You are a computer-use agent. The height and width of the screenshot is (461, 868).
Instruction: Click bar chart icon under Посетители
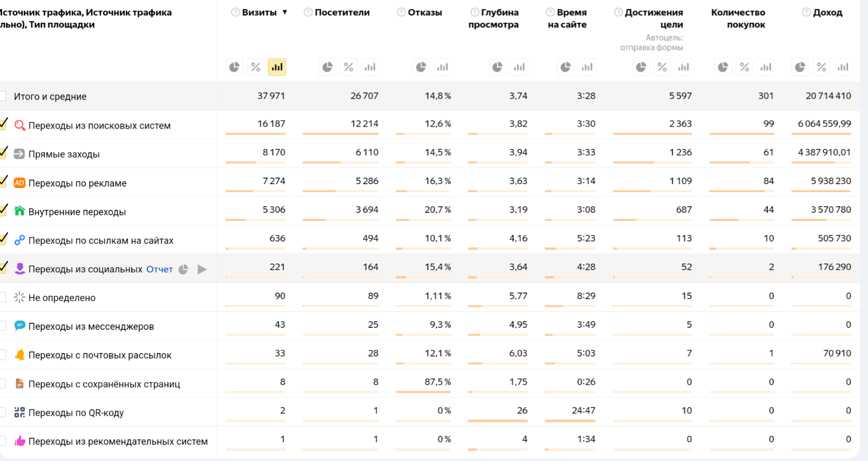pyautogui.click(x=370, y=67)
